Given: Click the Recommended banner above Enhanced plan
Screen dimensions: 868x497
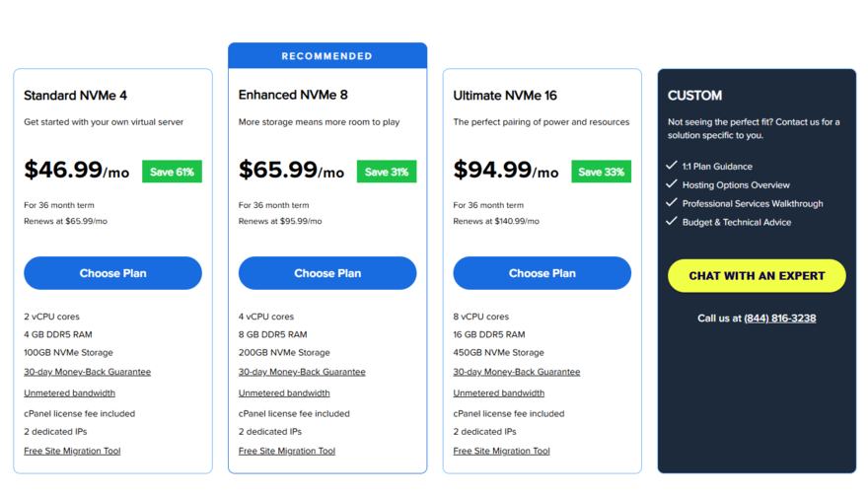Looking at the screenshot, I should (327, 56).
